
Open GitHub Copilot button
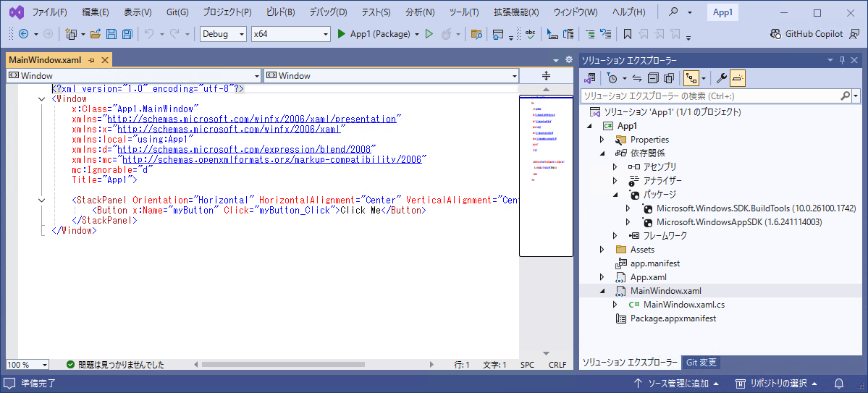point(806,34)
